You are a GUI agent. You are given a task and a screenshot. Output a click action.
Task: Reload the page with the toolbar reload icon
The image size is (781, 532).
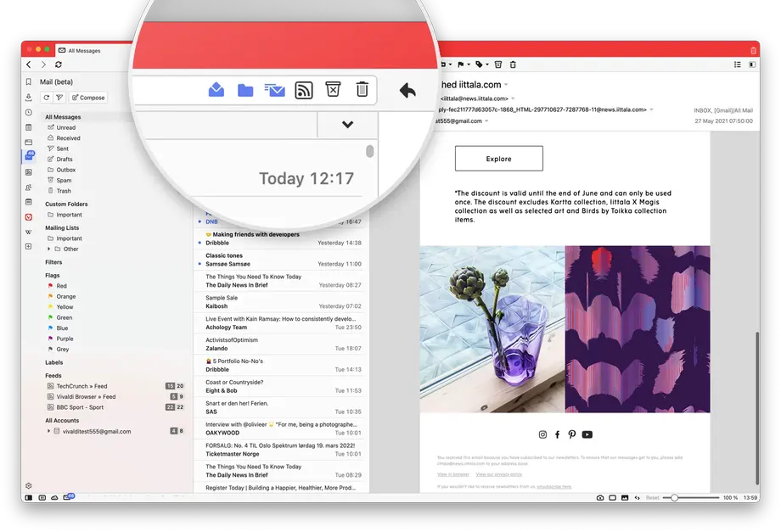59,64
